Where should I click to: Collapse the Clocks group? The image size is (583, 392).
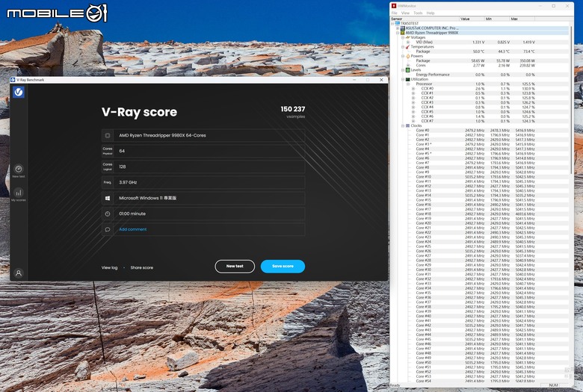click(x=403, y=125)
